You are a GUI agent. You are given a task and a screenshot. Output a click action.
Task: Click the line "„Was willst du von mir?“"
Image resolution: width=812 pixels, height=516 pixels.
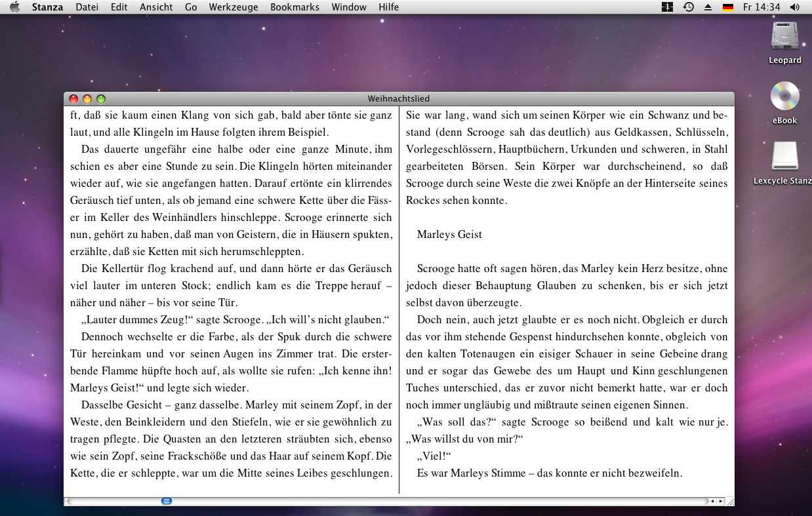[x=464, y=439]
